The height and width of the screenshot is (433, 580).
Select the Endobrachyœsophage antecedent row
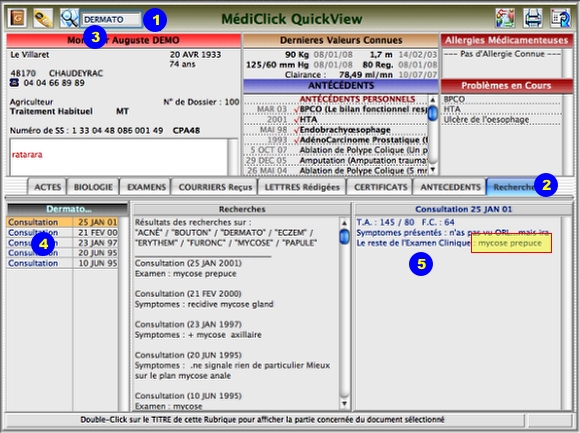[x=336, y=130]
